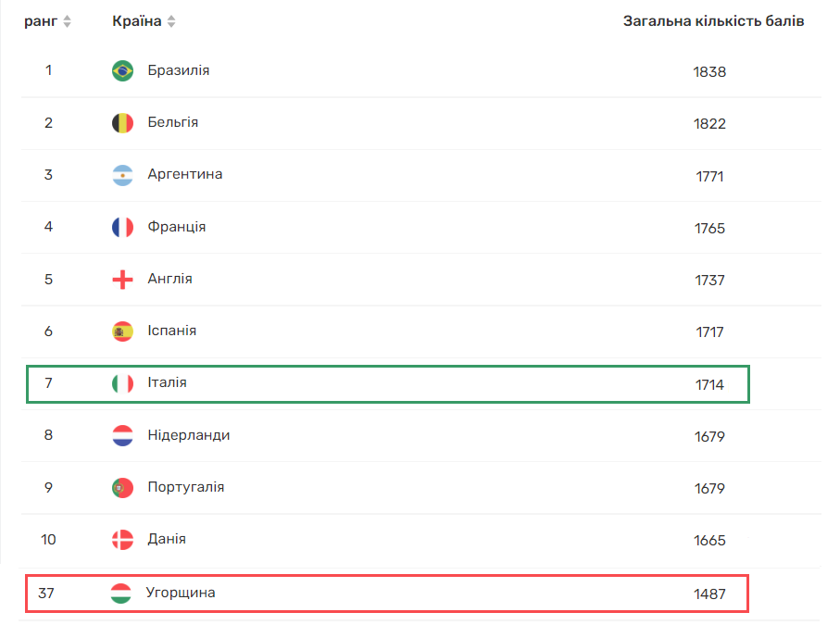Click the Belgium flag icon
This screenshot has width=840, height=625.
122,123
